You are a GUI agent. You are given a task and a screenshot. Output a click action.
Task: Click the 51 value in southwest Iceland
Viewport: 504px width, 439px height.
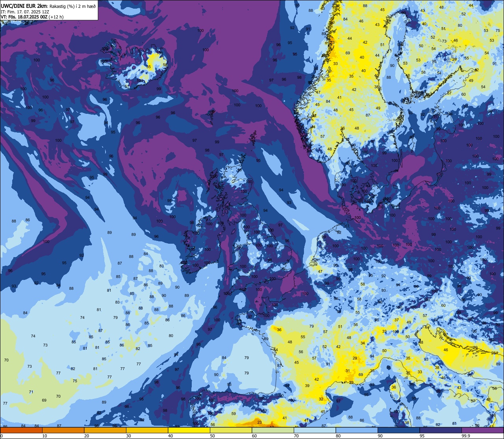pos(127,86)
